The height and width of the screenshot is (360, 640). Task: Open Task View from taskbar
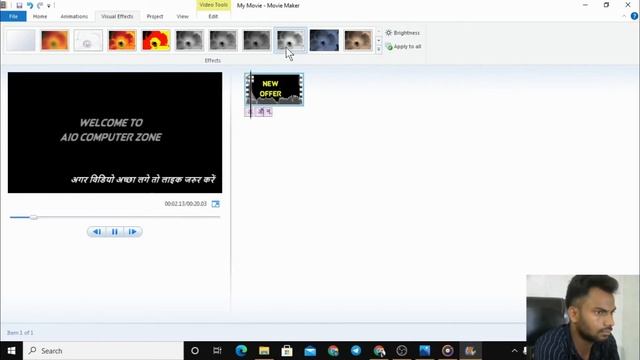coord(217,351)
